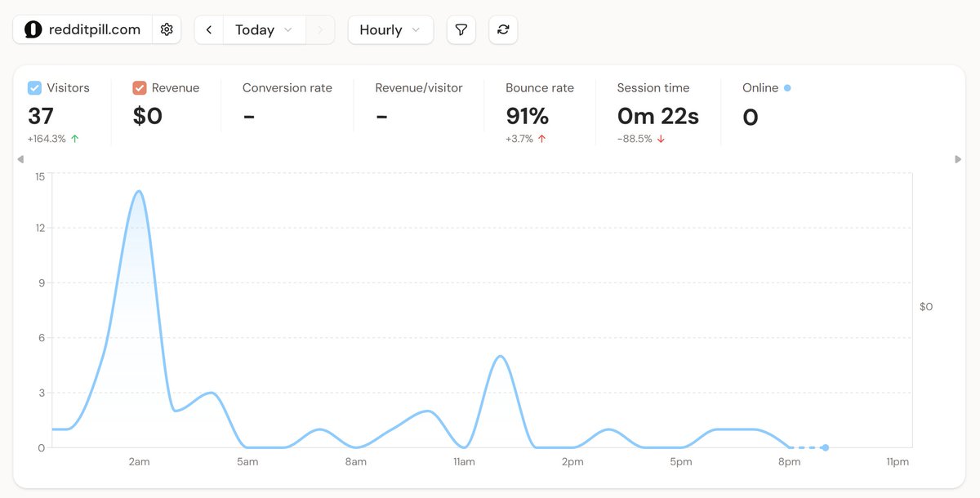Click the blue Online status dot
This screenshot has height=498, width=980.
(x=787, y=87)
